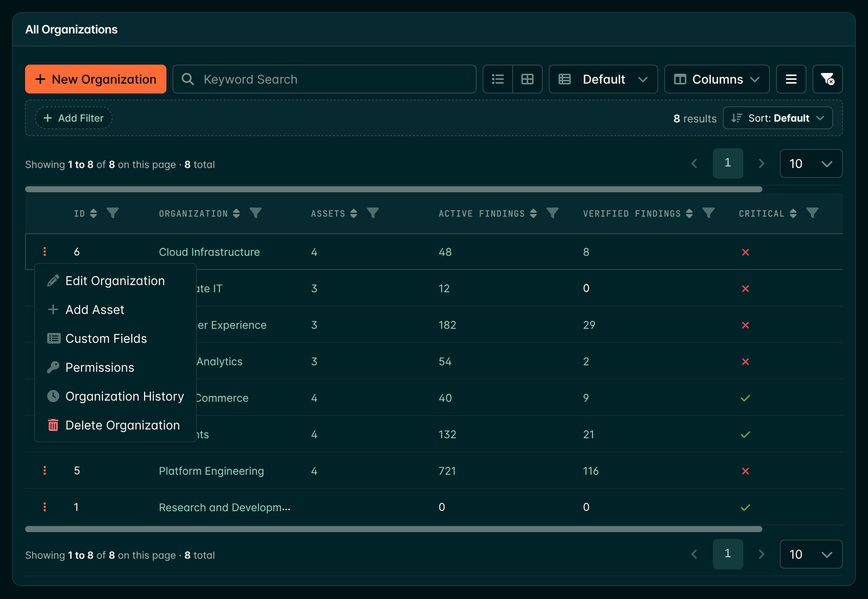Open Permissions from context menu
Screen dimensions: 868x599
coord(116,368)
